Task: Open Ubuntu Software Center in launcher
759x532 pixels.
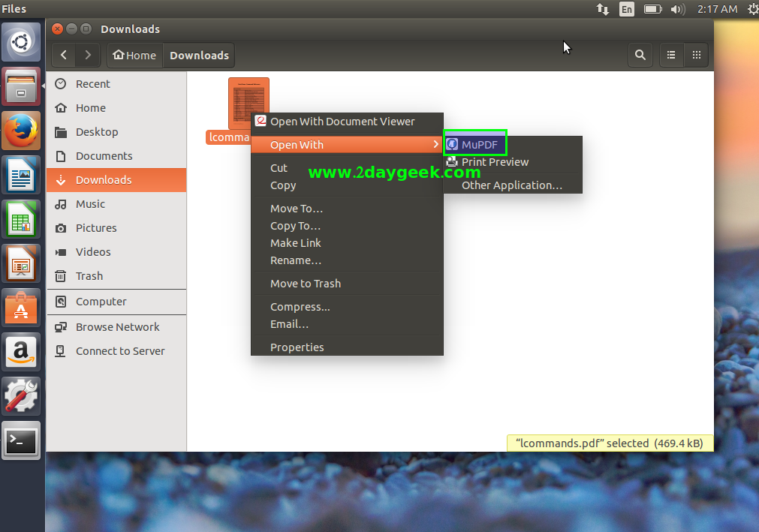Action: click(21, 308)
